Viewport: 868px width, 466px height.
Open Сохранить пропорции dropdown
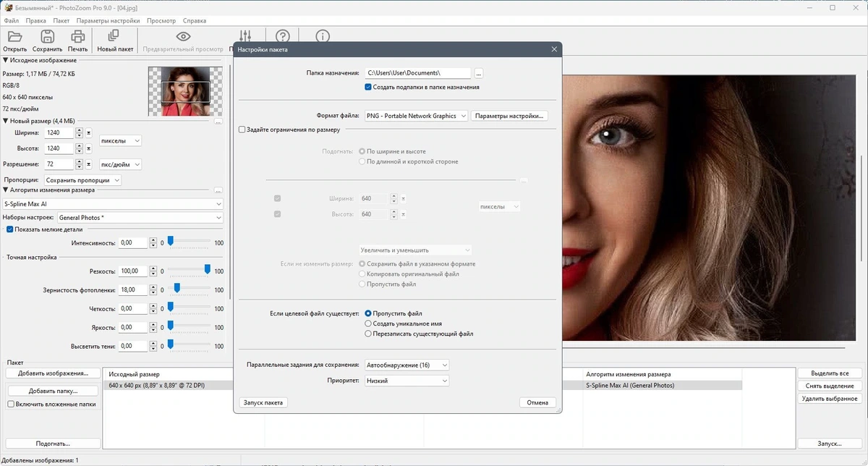point(82,180)
